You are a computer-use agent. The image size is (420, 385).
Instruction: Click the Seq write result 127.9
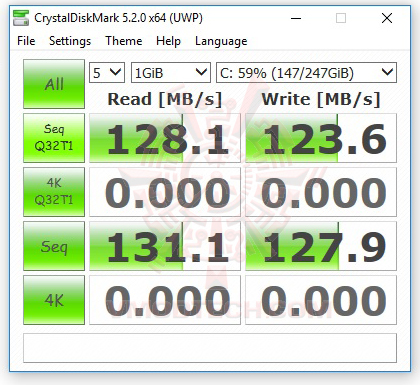point(321,246)
